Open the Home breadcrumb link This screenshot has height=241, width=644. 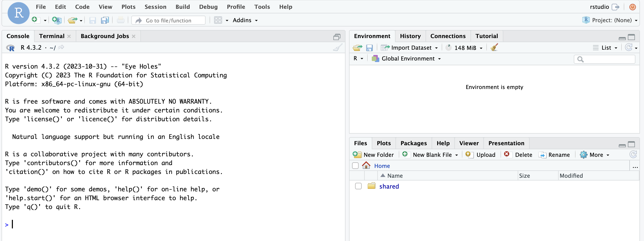(382, 166)
